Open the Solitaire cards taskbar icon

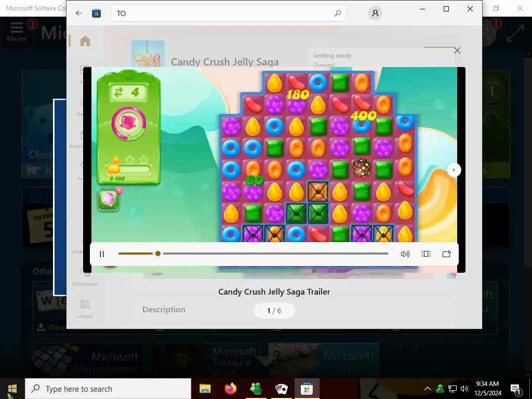[281, 389]
